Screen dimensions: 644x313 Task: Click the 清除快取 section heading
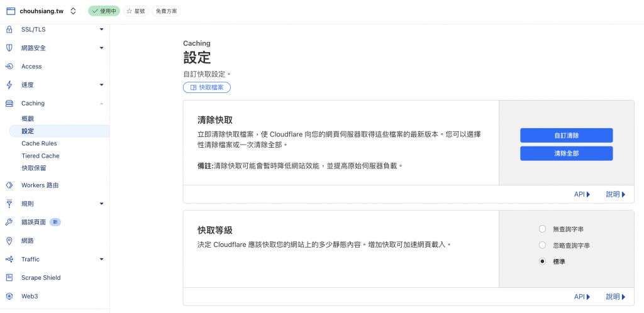[215, 120]
